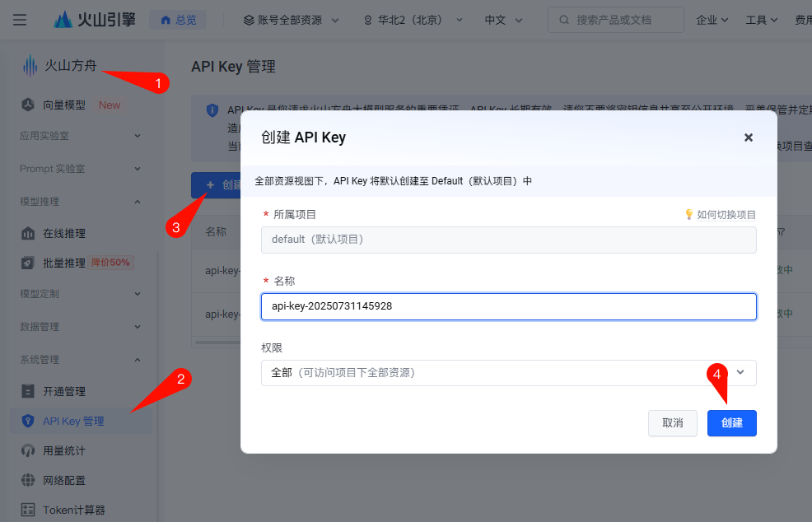Confirm with the blue 创建 button

[x=732, y=423]
